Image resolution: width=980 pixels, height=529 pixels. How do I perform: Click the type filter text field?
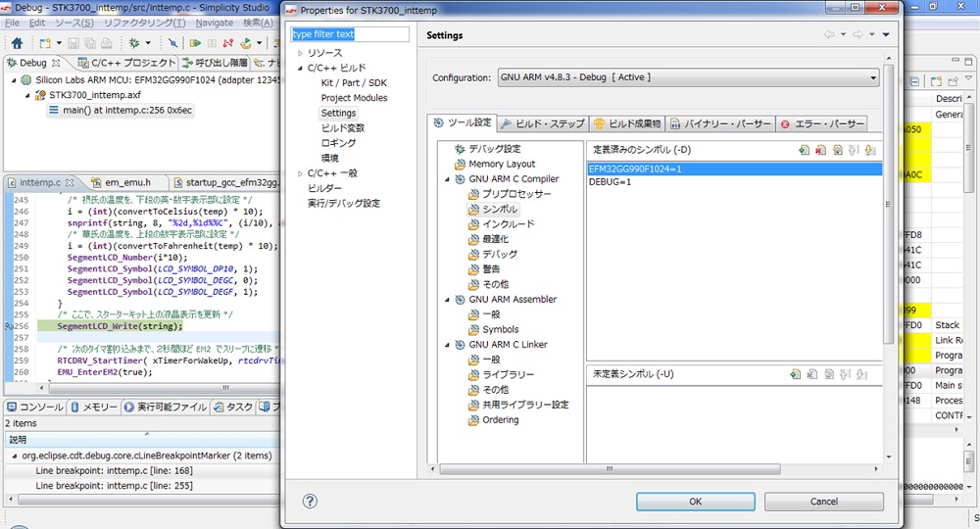click(350, 33)
